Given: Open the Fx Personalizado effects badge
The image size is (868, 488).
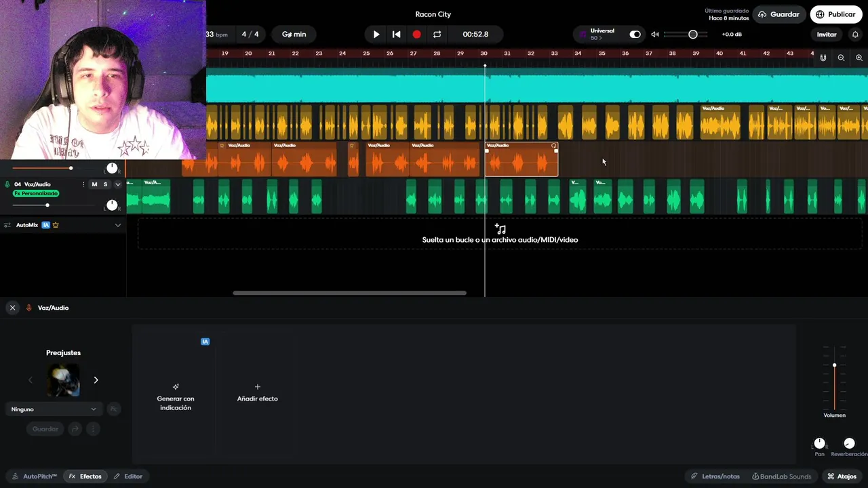Looking at the screenshot, I should tap(36, 194).
